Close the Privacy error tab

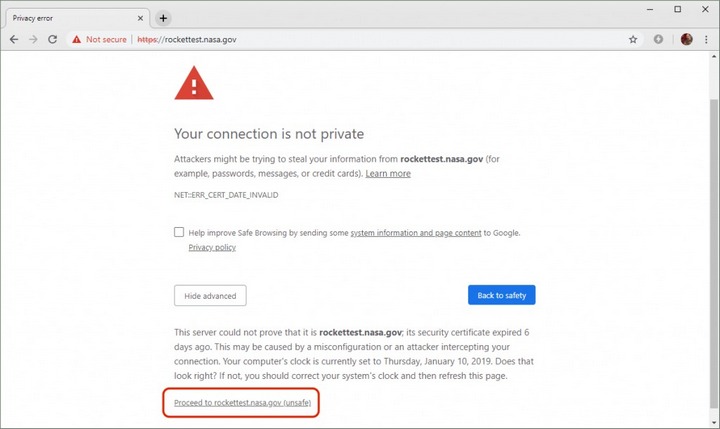coord(139,18)
